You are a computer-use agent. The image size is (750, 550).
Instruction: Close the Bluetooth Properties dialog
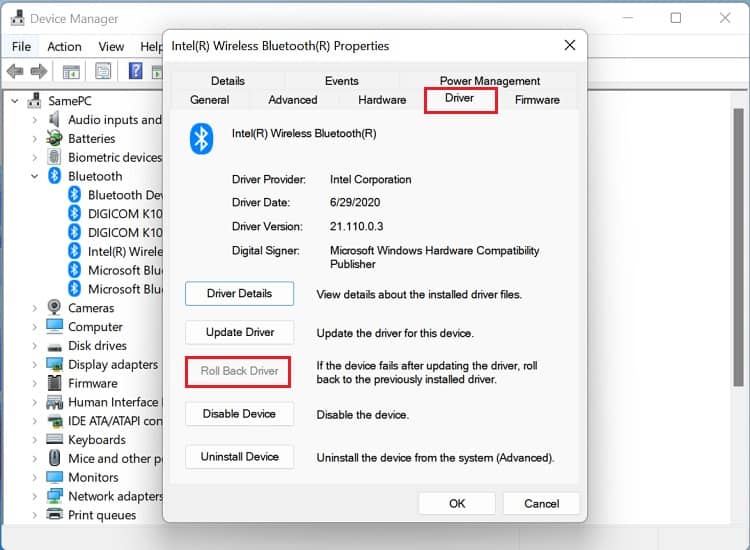coord(570,45)
